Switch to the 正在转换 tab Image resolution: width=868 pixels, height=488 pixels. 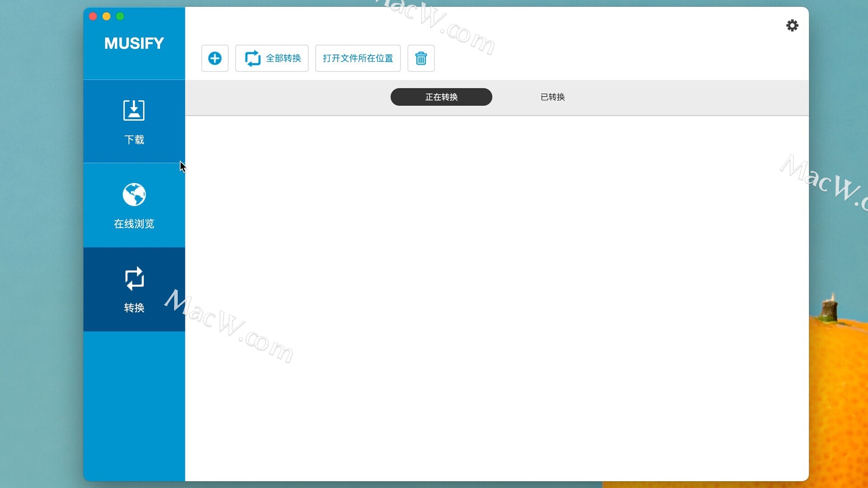(x=441, y=97)
